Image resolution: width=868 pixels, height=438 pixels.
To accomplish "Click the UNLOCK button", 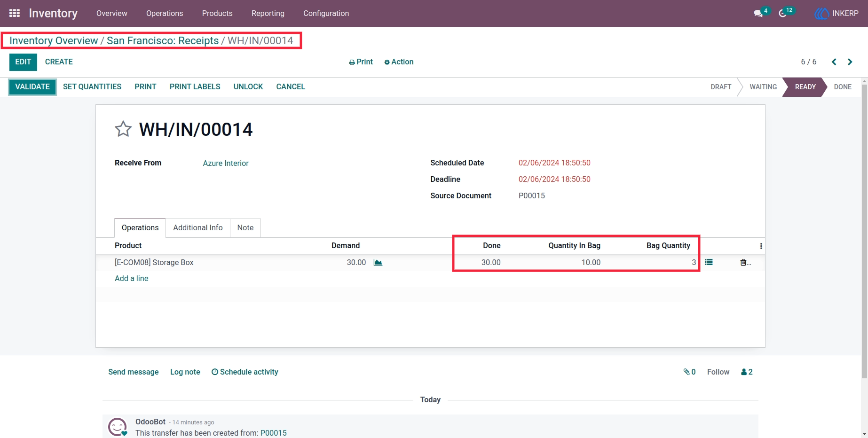I will pyautogui.click(x=248, y=87).
